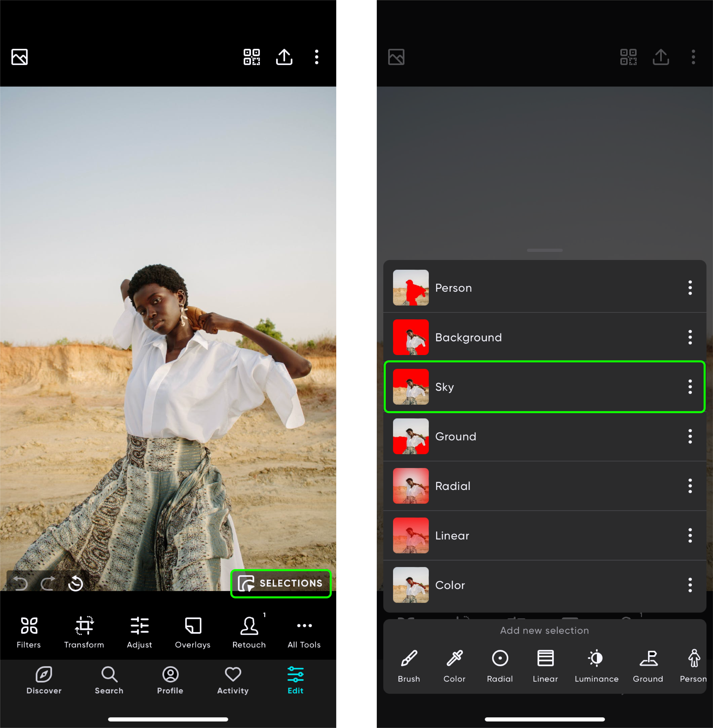Tap the QR code recipe icon in left screen

(252, 57)
